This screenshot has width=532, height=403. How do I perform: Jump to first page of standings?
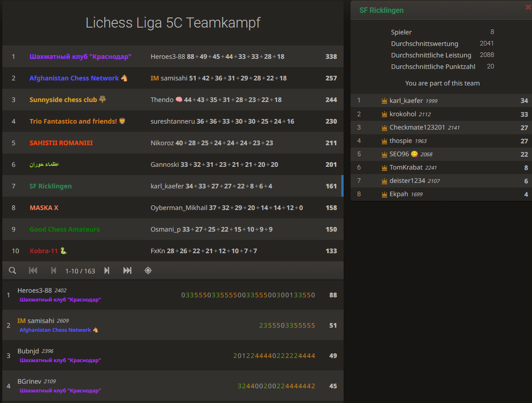coord(33,271)
